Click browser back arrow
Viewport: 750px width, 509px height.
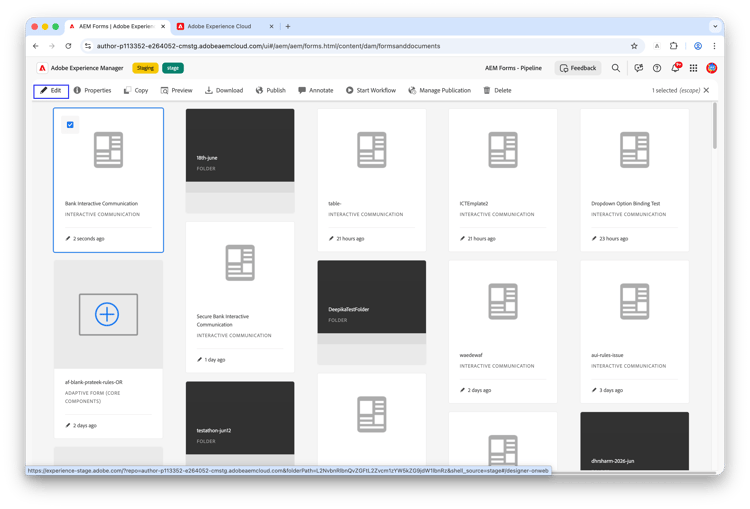(36, 46)
